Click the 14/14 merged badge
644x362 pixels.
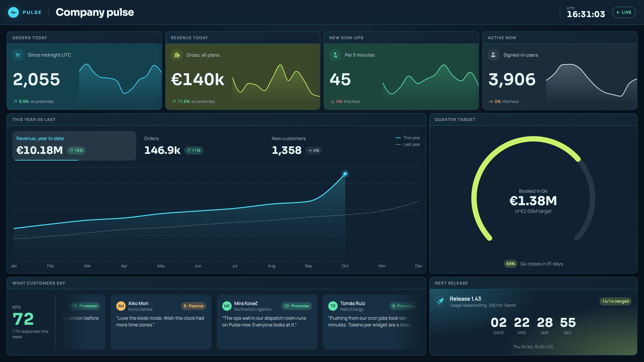[x=615, y=301]
